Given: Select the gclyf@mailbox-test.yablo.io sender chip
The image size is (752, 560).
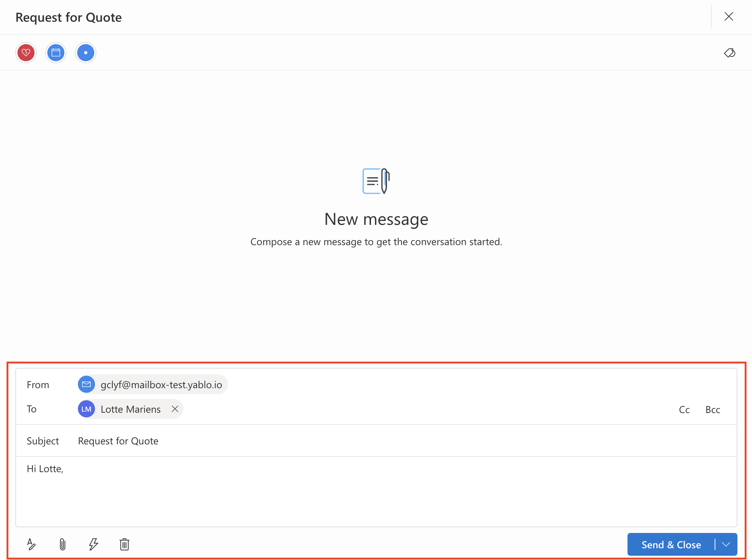Looking at the screenshot, I should pos(161,384).
